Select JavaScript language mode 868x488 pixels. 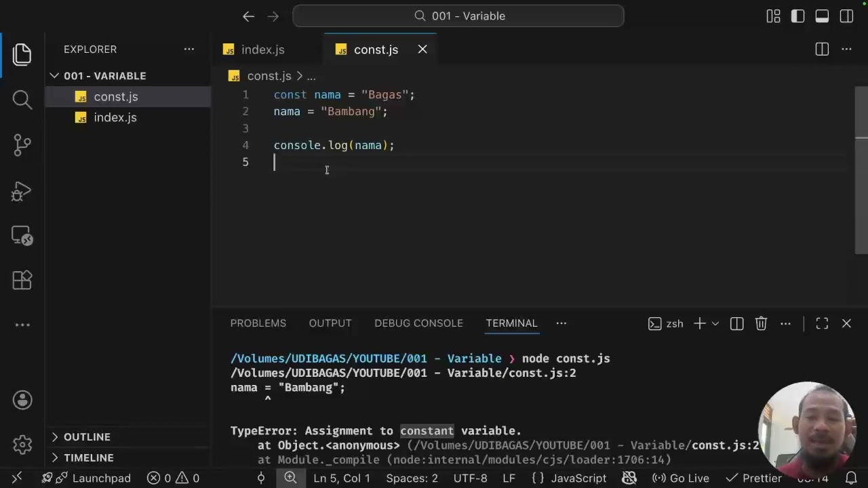(570, 479)
